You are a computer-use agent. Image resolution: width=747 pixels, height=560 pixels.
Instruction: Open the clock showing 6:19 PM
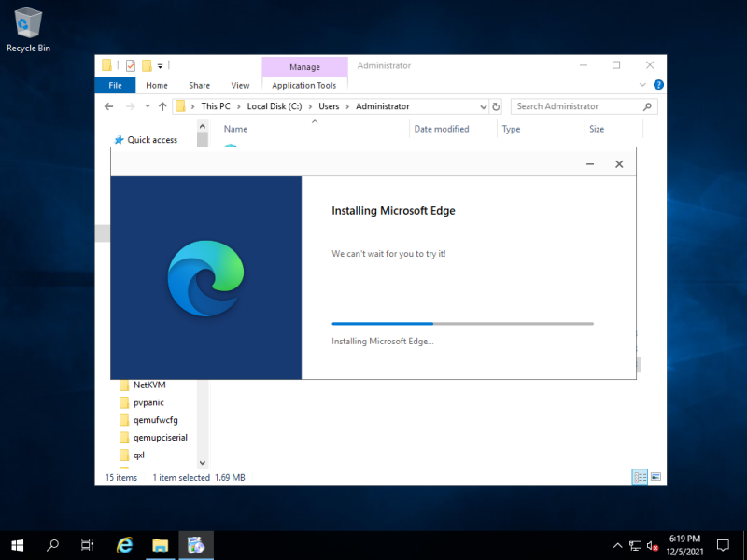pyautogui.click(x=684, y=545)
